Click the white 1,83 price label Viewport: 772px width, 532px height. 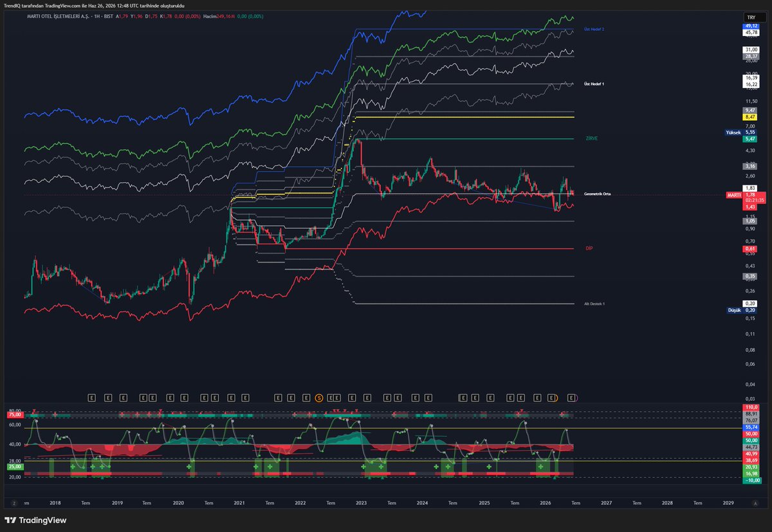[750, 188]
